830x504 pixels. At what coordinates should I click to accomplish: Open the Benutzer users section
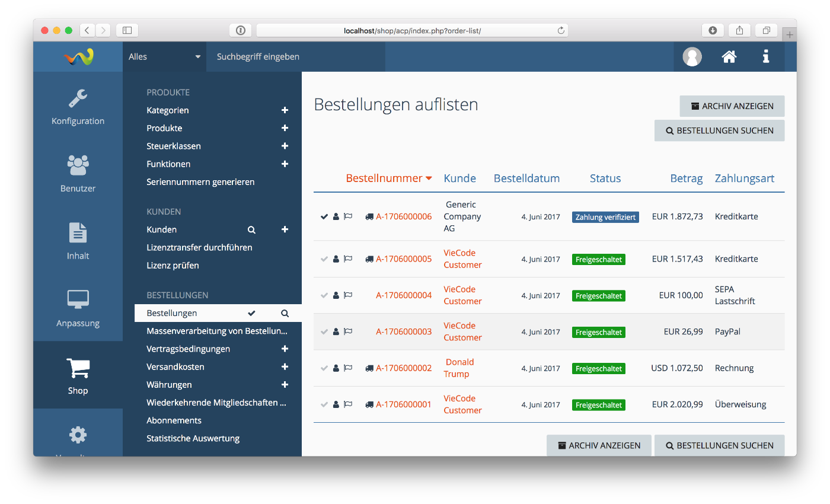78,174
